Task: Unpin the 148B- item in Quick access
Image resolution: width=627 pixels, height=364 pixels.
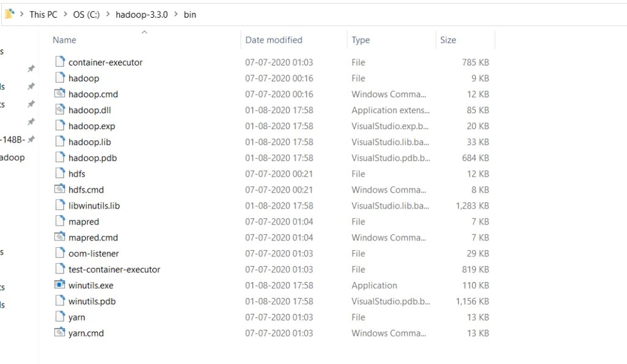Action: pos(31,139)
